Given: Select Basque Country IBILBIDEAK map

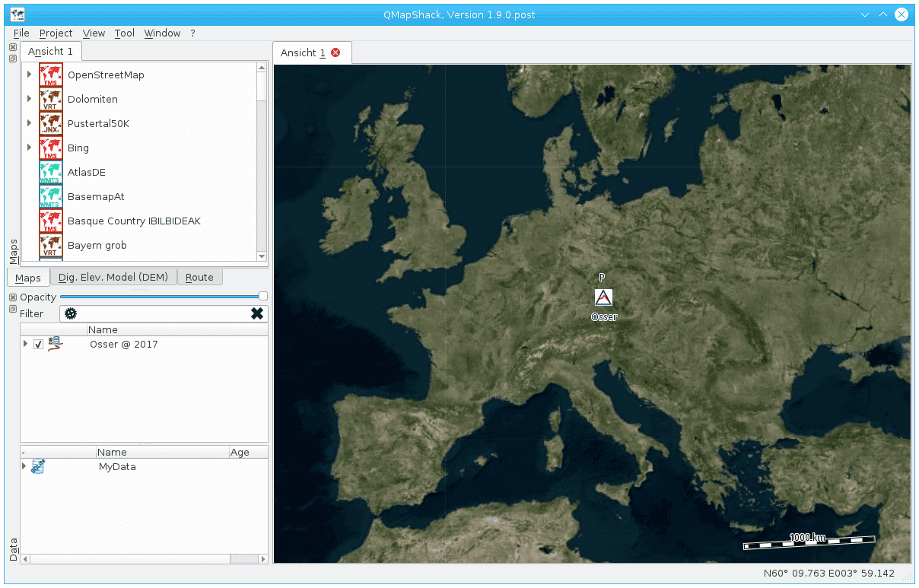Looking at the screenshot, I should (x=134, y=221).
